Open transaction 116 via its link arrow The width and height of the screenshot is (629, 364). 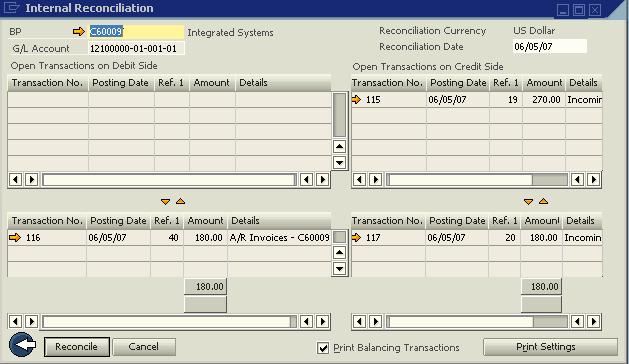coord(15,237)
